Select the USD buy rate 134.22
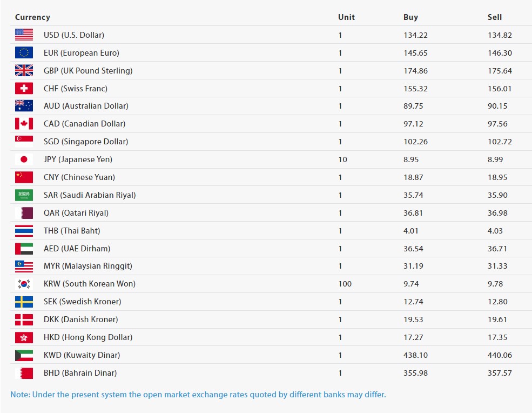The image size is (532, 413). point(415,35)
